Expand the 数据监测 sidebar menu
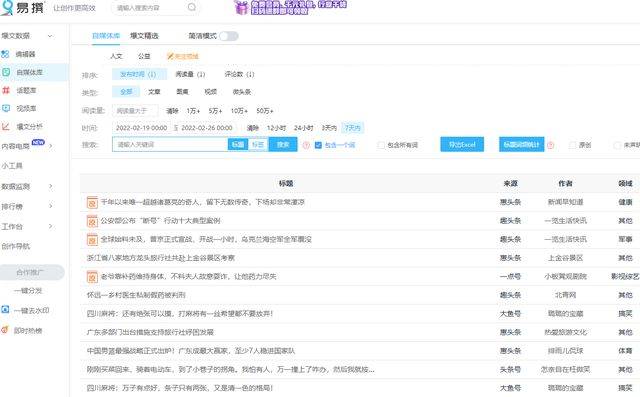This screenshot has height=397, width=640. click(51, 186)
